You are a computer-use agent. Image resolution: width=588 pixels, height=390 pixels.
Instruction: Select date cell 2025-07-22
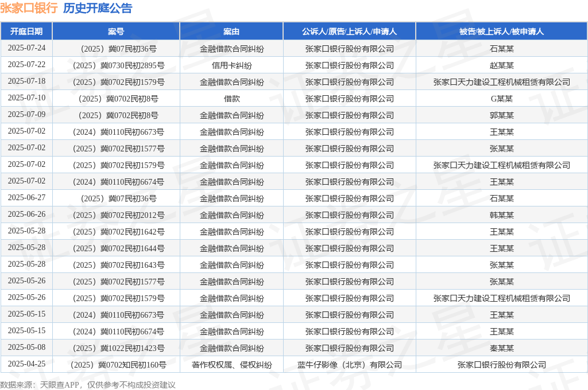coord(26,65)
